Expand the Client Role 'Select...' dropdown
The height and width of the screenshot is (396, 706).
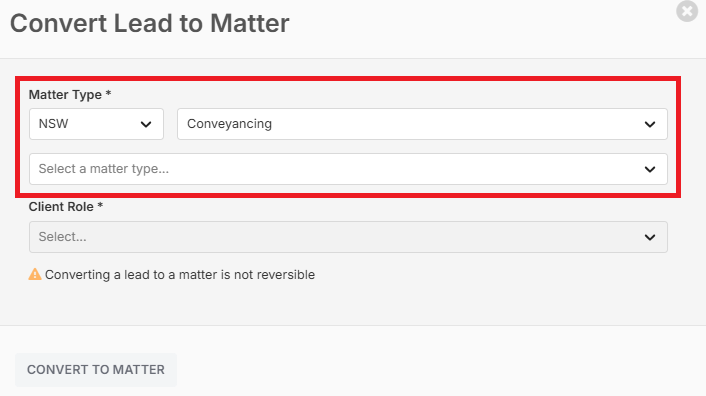pos(348,237)
